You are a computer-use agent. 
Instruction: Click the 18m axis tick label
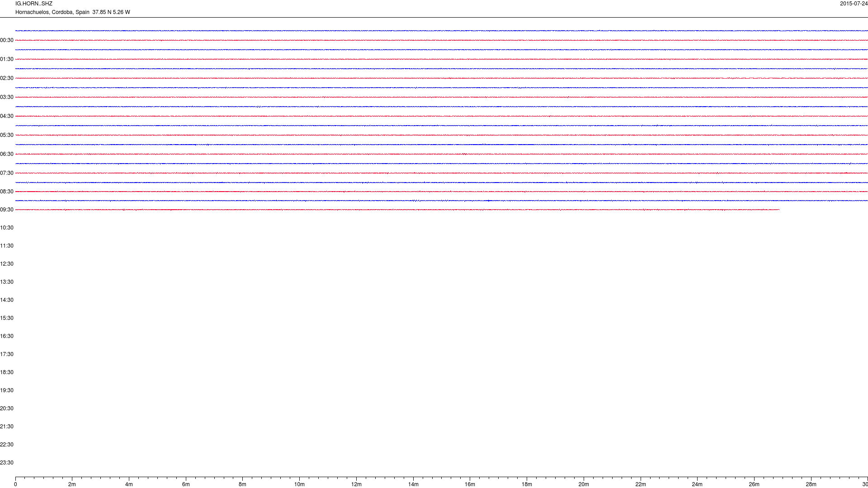click(527, 484)
